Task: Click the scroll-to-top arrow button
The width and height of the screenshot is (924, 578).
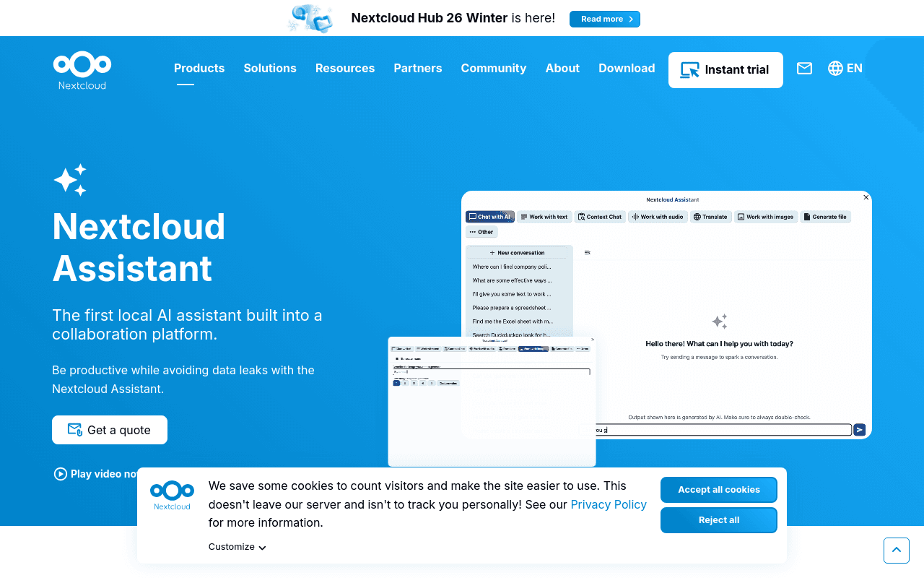Action: [x=897, y=551]
